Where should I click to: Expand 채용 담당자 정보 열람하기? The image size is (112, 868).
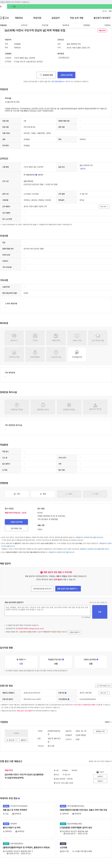click(x=68, y=589)
